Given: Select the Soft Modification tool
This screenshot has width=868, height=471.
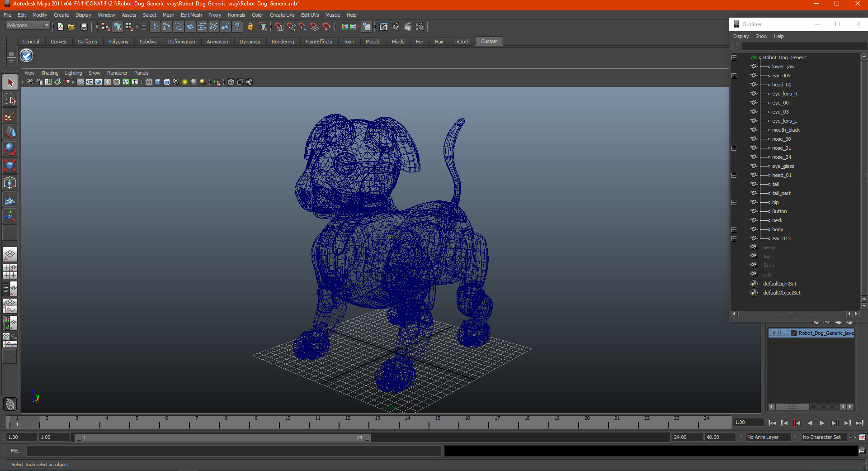Looking at the screenshot, I should (10, 199).
